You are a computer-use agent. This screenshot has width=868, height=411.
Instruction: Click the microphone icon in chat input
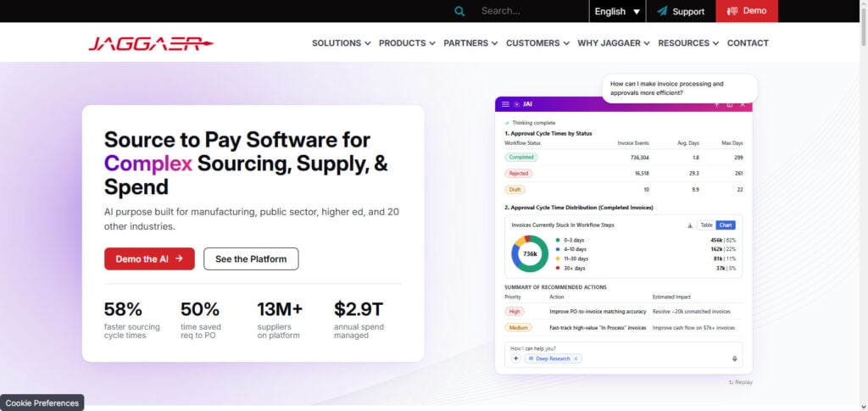pyautogui.click(x=735, y=358)
